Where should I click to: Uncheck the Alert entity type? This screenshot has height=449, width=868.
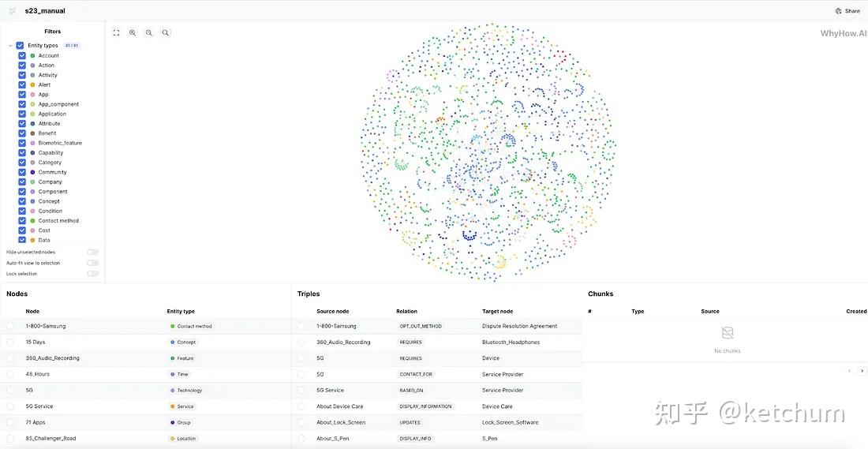point(22,84)
